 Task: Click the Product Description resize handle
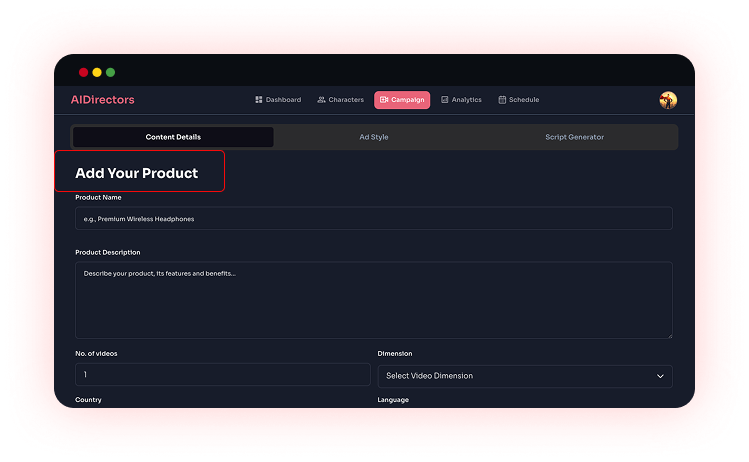668,334
